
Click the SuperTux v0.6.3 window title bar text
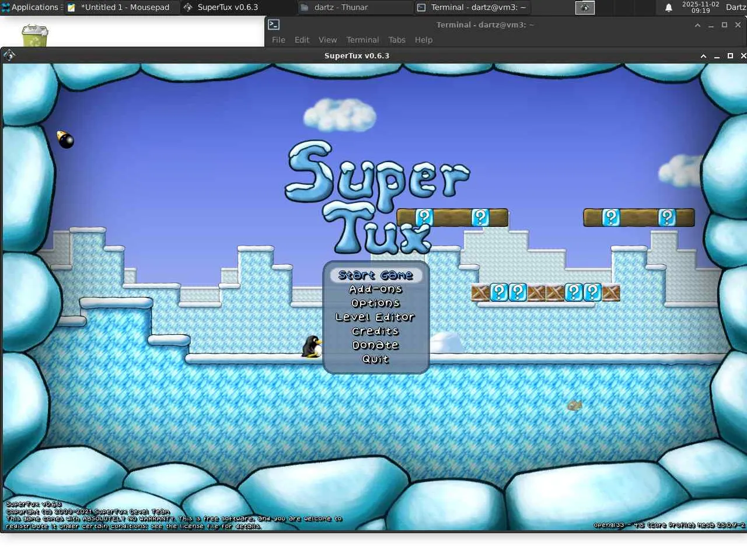357,56
